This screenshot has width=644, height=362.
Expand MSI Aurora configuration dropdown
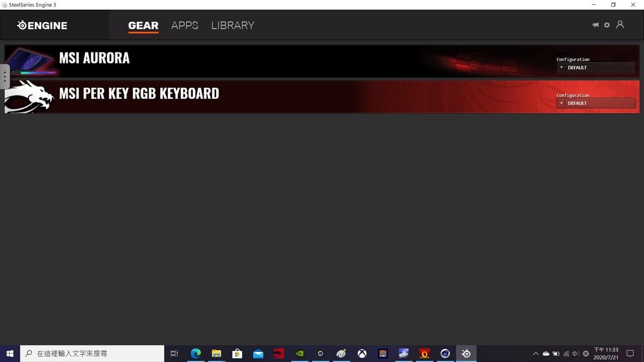point(596,68)
